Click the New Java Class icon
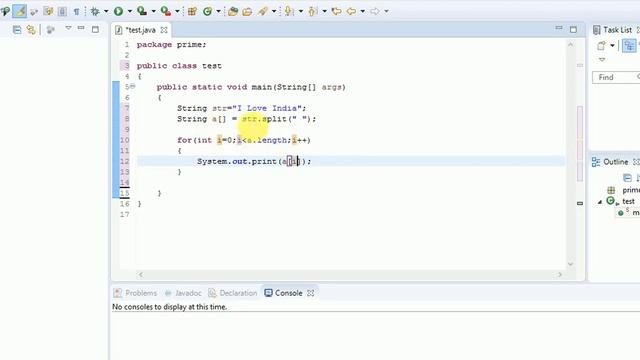This screenshot has height=360, width=640. point(207,11)
